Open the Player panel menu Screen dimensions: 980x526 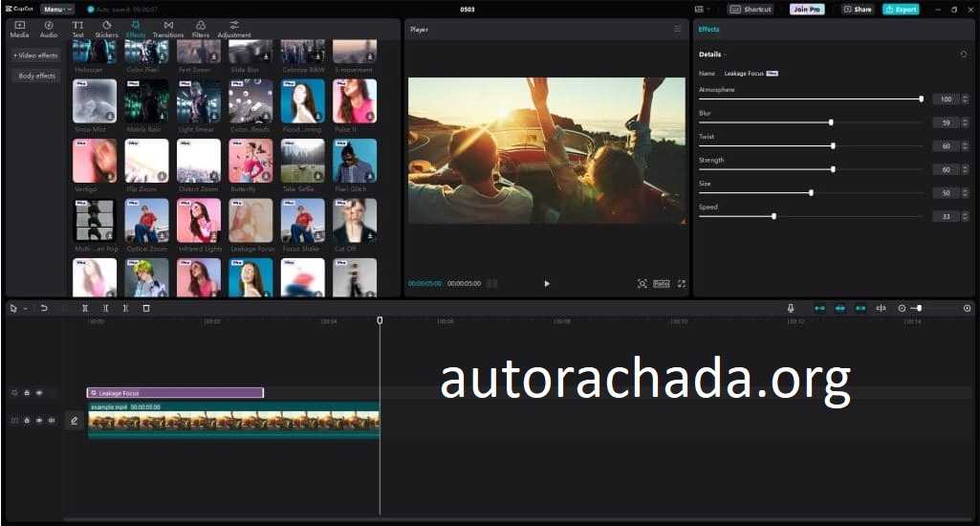(677, 30)
